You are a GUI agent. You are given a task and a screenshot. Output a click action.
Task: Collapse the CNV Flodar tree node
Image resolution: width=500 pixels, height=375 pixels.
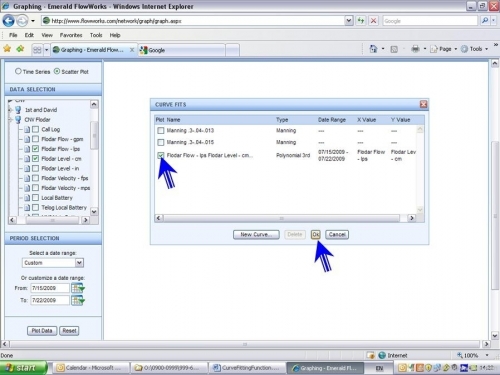[10, 119]
